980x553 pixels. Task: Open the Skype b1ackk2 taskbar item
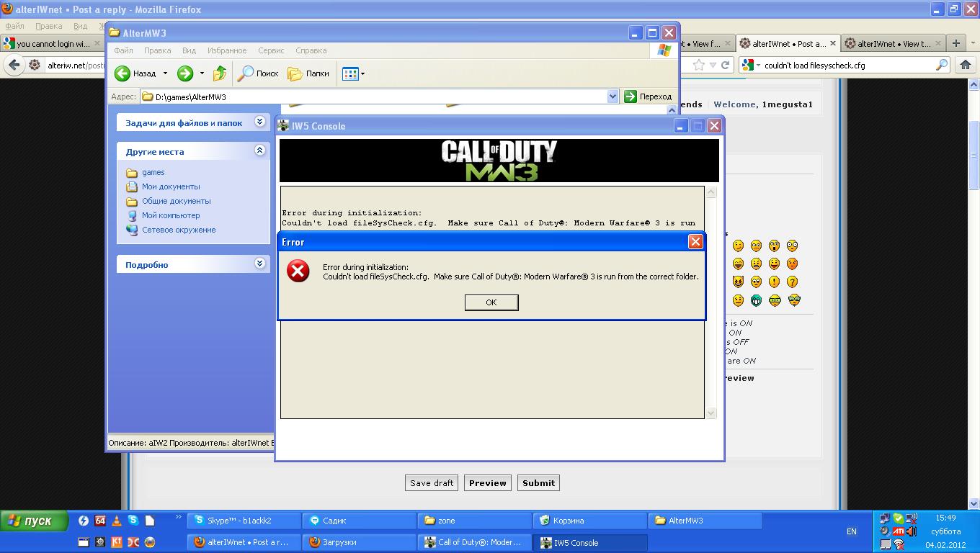244,521
